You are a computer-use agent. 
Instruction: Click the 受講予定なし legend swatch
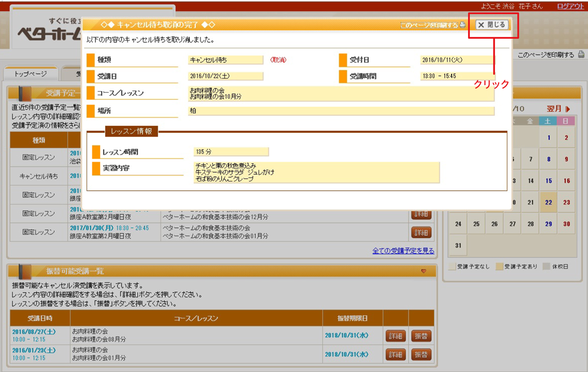[452, 266]
